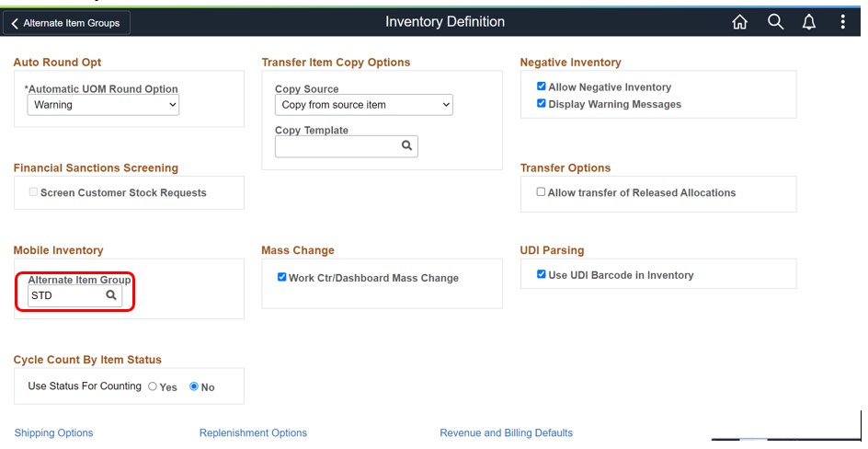Uncheck Display Warning Messages
Screen dimensions: 868x449
[542, 104]
